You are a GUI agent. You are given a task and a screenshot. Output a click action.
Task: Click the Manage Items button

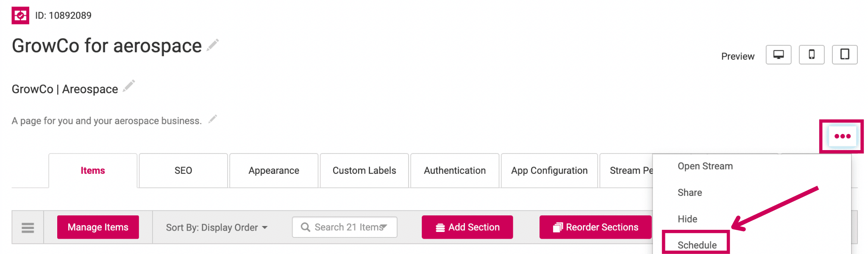tap(98, 227)
